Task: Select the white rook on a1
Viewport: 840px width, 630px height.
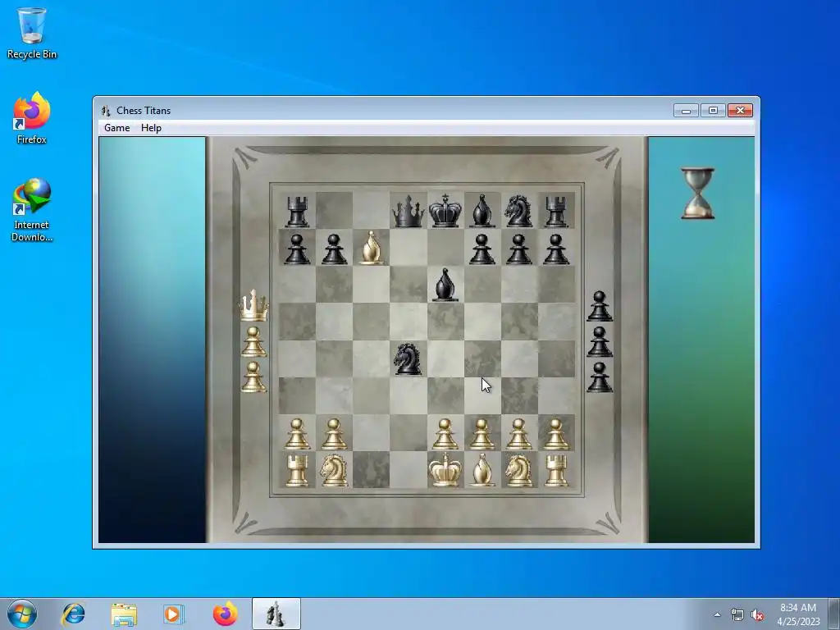Action: (x=297, y=470)
